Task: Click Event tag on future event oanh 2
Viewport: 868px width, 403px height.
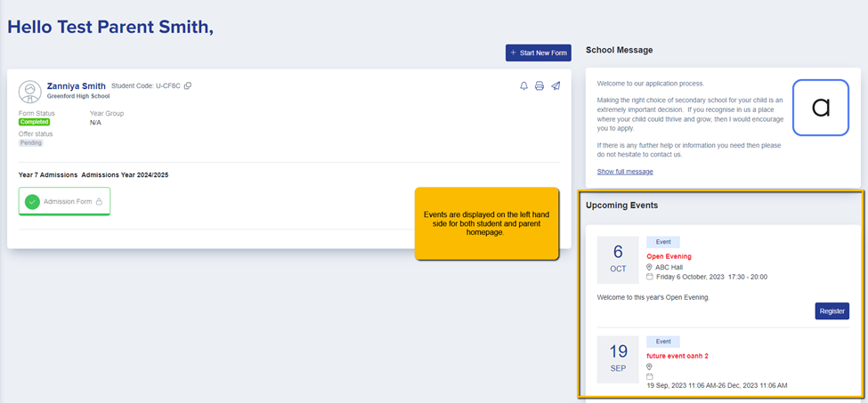Action: [x=662, y=342]
